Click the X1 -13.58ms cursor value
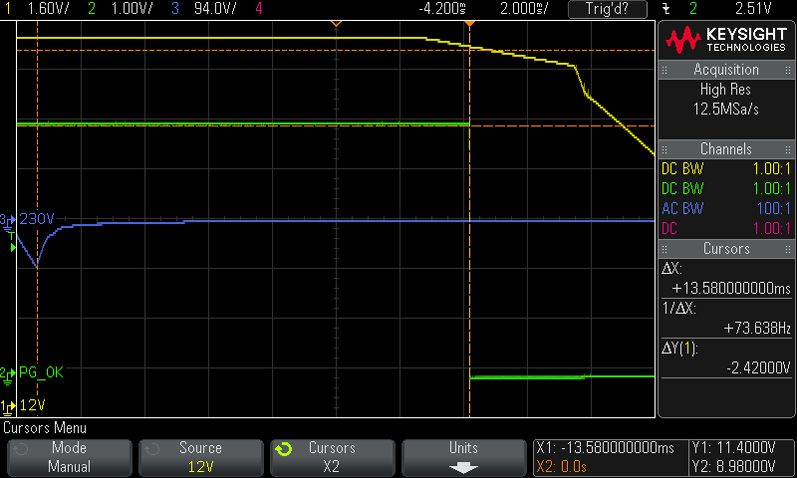The width and height of the screenshot is (797, 478). tap(605, 448)
